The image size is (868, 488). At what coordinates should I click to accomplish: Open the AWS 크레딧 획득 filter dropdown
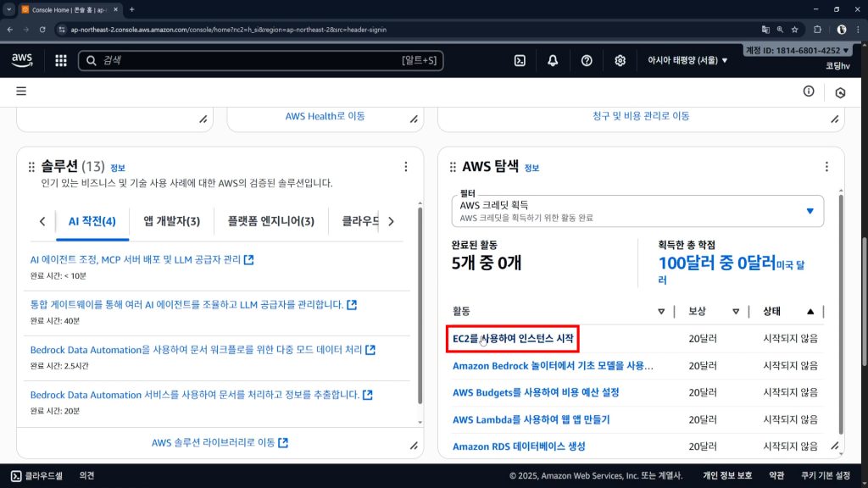637,211
